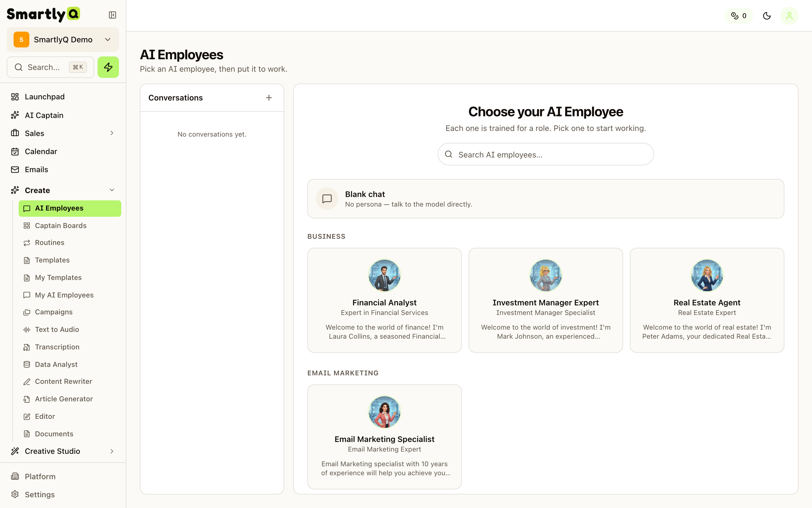Open Documents in the sidebar
The width and height of the screenshot is (812, 508).
pyautogui.click(x=70, y=434)
